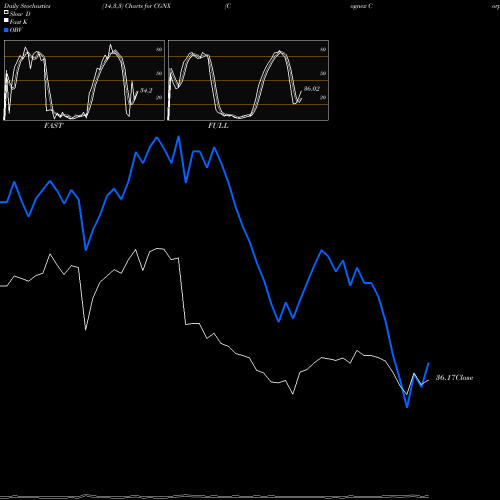Click the Slow D legend text
The height and width of the screenshot is (500, 500).
coord(20,14)
